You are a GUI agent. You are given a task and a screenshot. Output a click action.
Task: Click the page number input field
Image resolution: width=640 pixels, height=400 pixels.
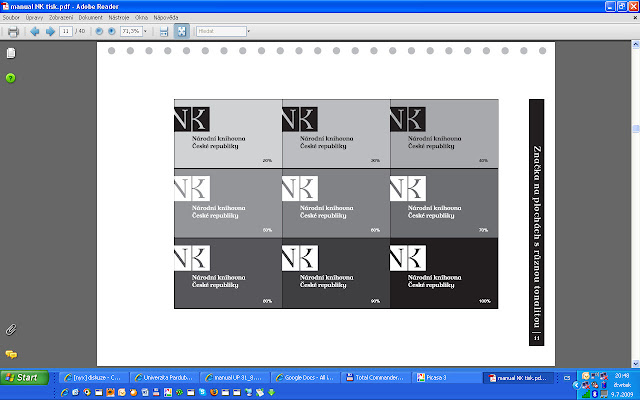point(66,31)
